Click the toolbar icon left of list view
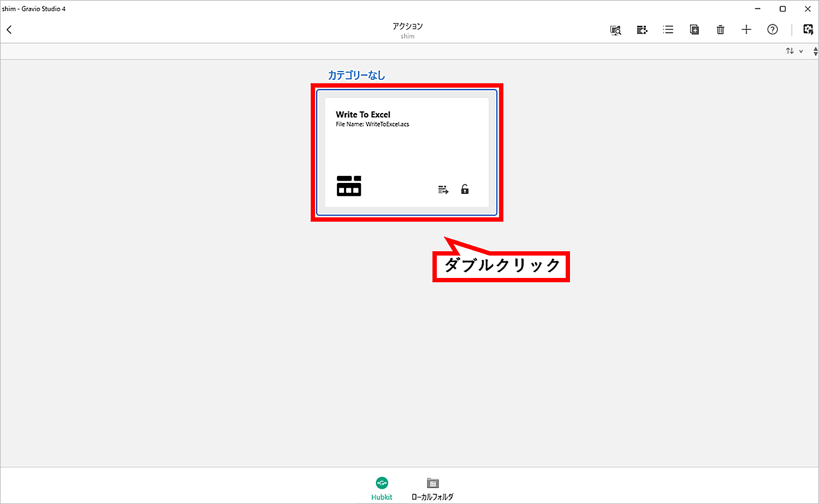The height and width of the screenshot is (504, 819). pyautogui.click(x=642, y=30)
